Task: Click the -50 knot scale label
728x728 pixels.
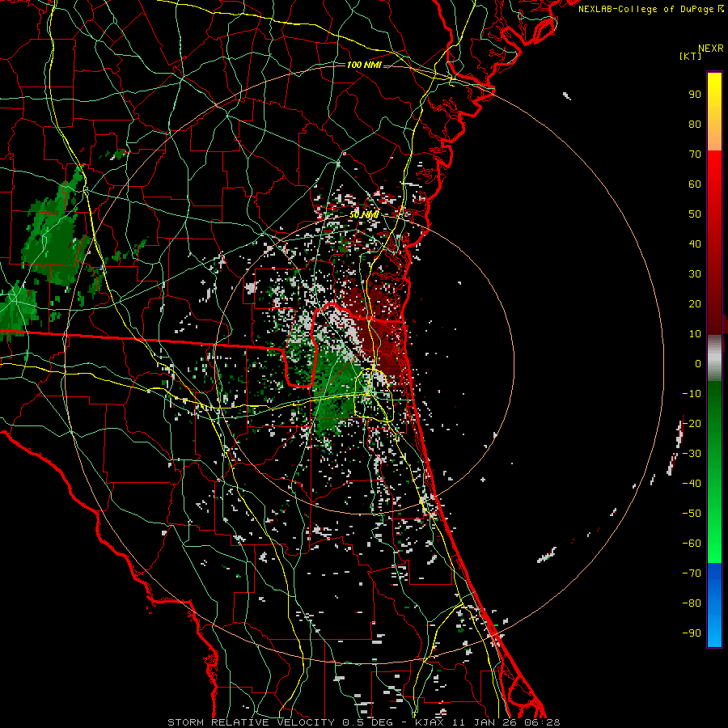Action: pos(692,514)
